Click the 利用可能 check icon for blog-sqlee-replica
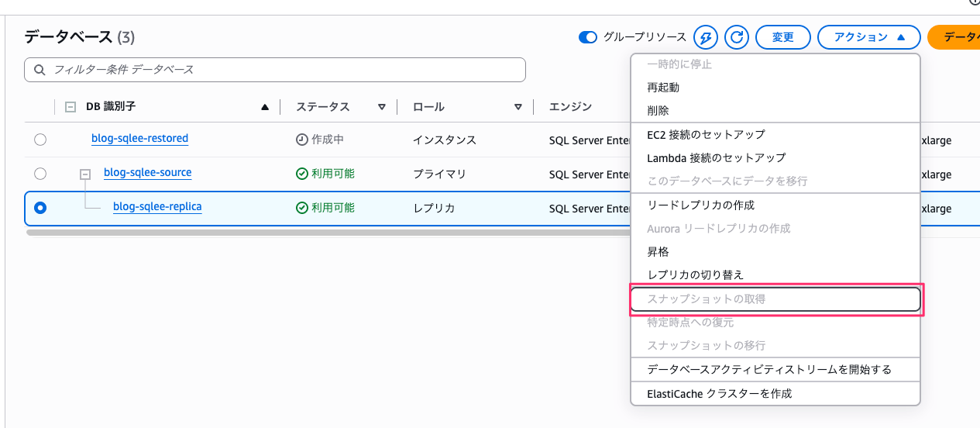 pyautogui.click(x=302, y=209)
